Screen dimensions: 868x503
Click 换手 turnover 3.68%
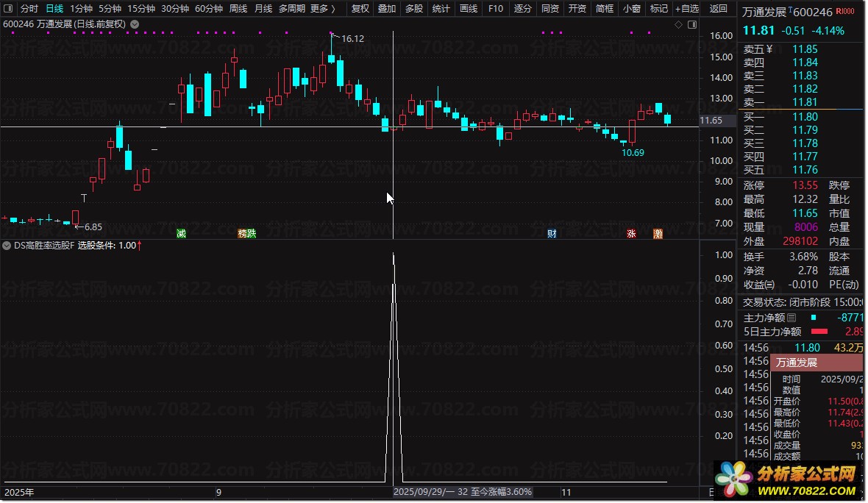[x=804, y=257]
